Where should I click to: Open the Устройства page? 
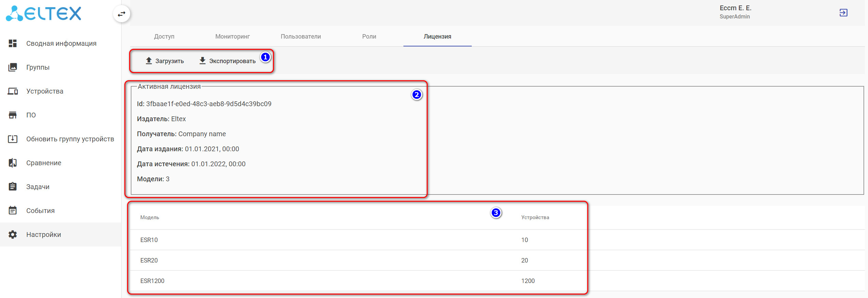coord(61,91)
